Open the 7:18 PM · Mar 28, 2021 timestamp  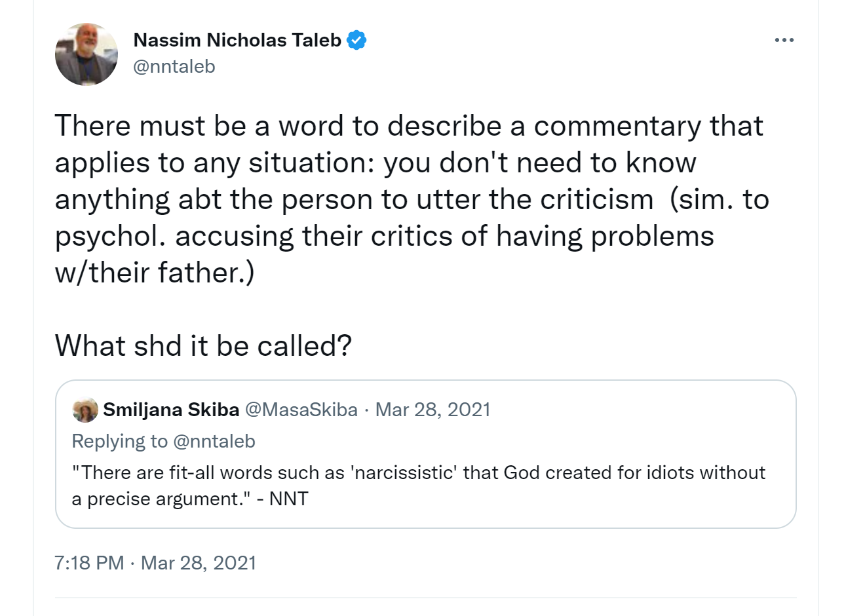click(x=155, y=563)
